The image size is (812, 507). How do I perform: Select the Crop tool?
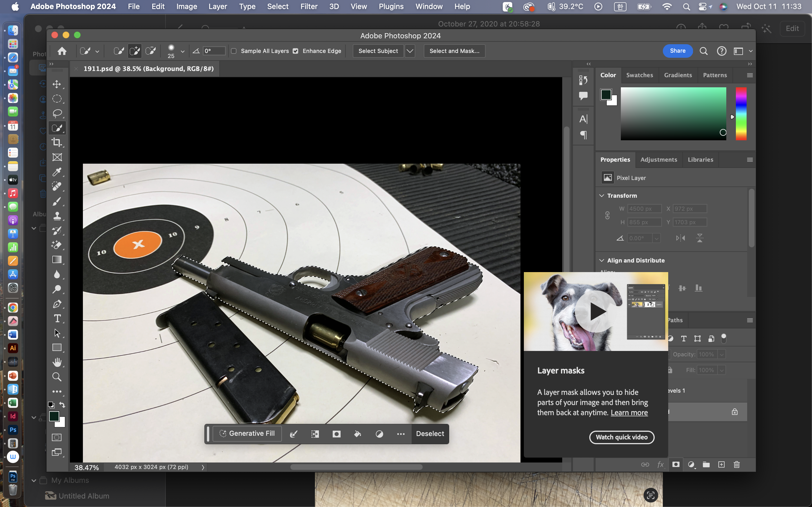(57, 143)
